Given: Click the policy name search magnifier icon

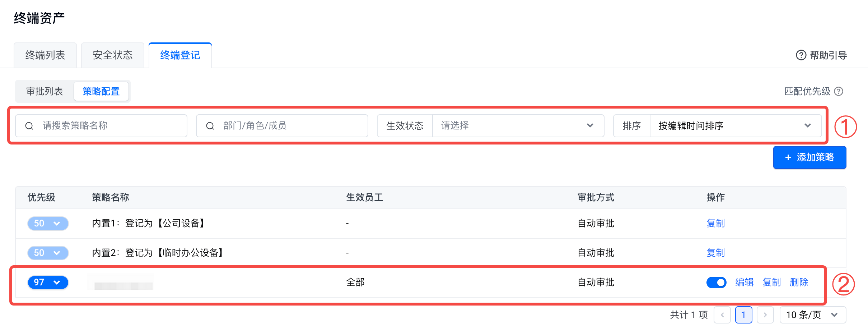Looking at the screenshot, I should click(x=29, y=126).
